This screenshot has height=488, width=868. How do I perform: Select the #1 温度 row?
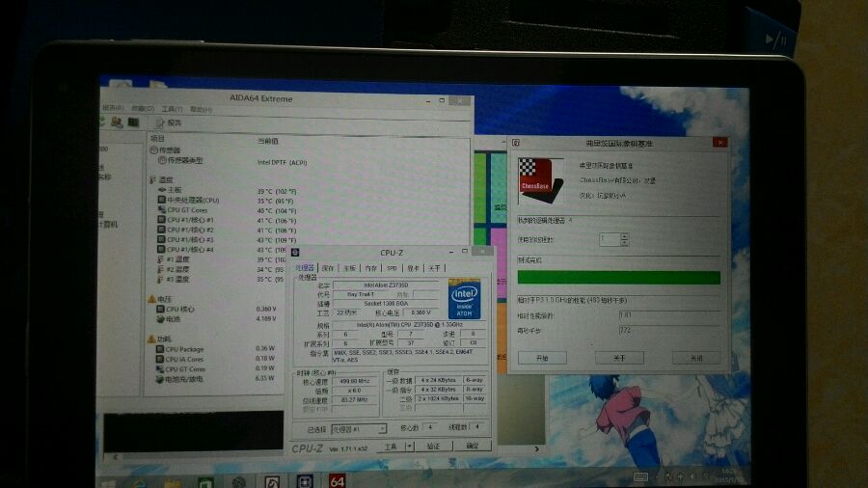(174, 258)
